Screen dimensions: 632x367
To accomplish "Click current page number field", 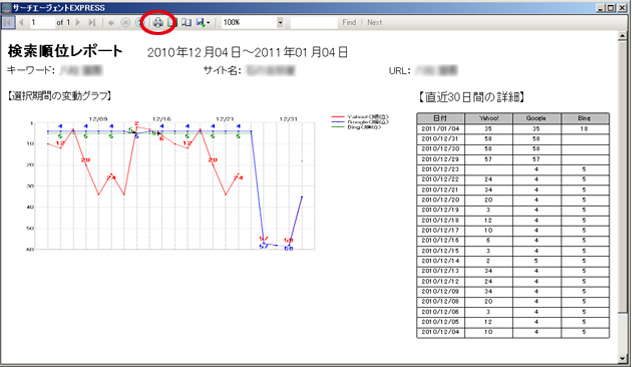I will pyautogui.click(x=42, y=23).
